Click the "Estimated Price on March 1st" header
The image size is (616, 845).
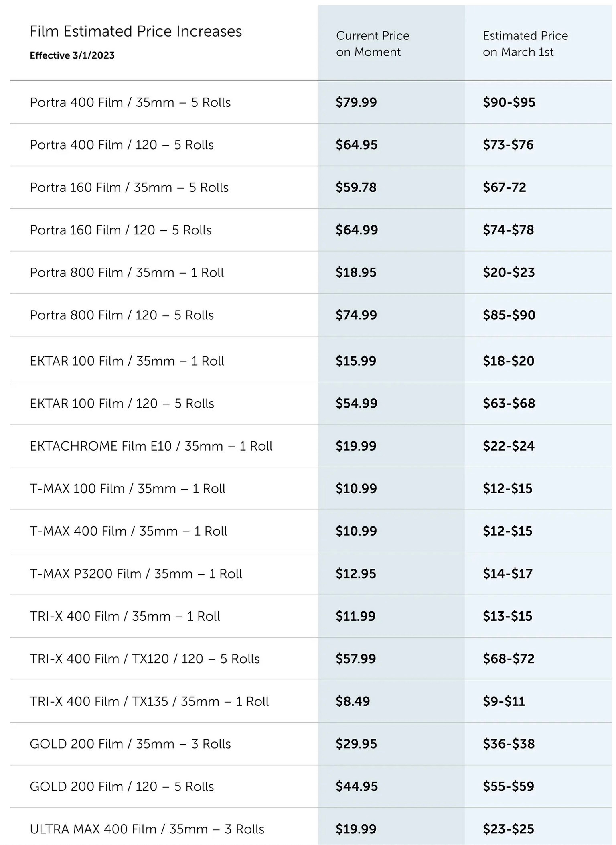pyautogui.click(x=525, y=44)
